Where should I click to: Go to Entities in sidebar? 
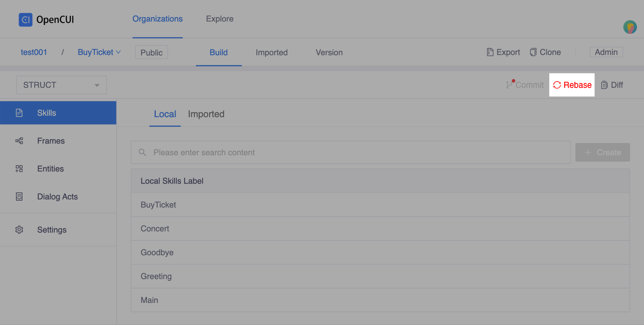(50, 169)
